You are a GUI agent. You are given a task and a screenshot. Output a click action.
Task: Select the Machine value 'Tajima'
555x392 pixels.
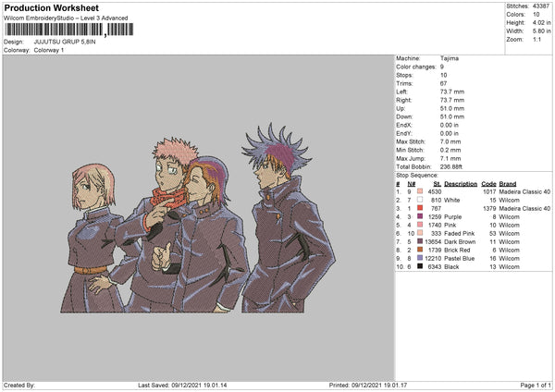click(x=450, y=58)
